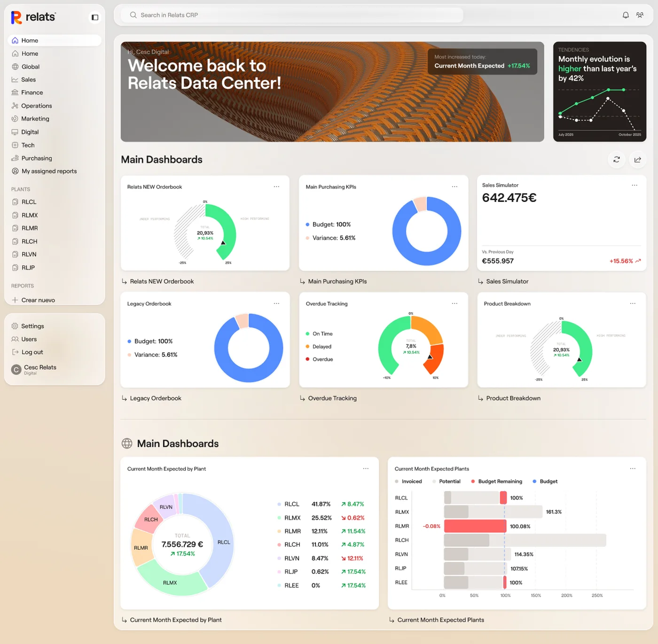Click the Current Month Expected Plants link arrow
The height and width of the screenshot is (644, 658).
coord(392,620)
